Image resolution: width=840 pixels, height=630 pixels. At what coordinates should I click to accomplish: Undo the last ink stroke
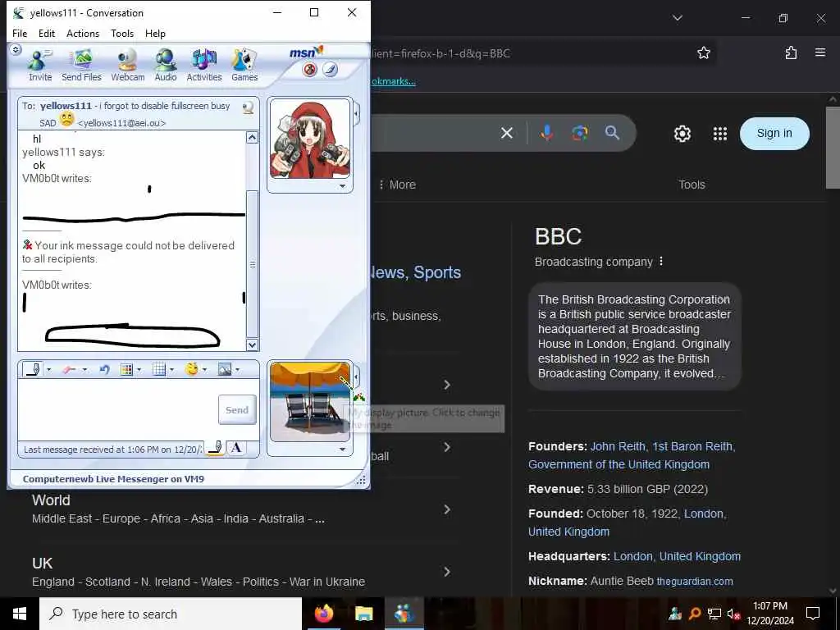pyautogui.click(x=104, y=370)
